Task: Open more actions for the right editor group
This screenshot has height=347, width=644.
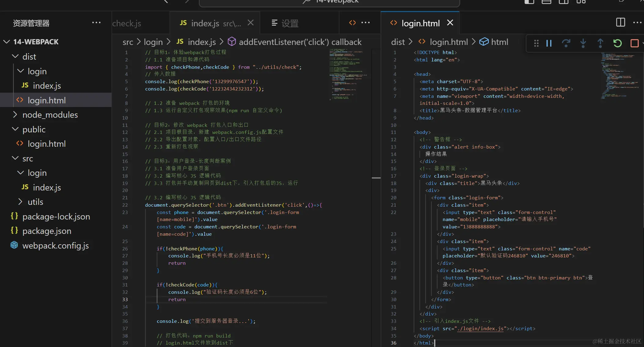Action: coord(637,22)
